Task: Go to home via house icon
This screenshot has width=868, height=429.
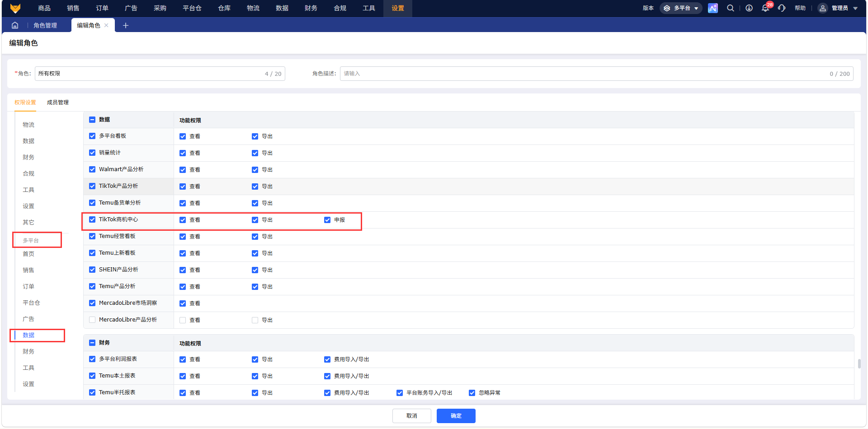Action: (15, 25)
